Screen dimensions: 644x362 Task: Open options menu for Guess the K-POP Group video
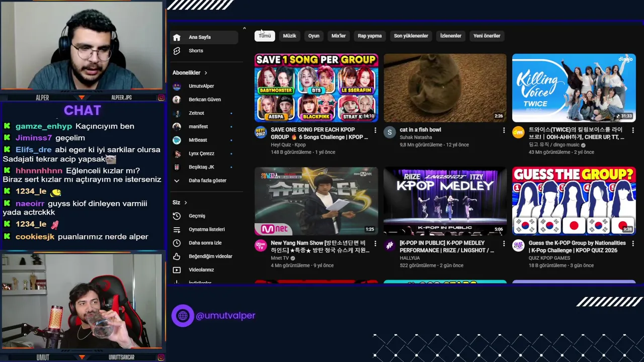point(632,243)
